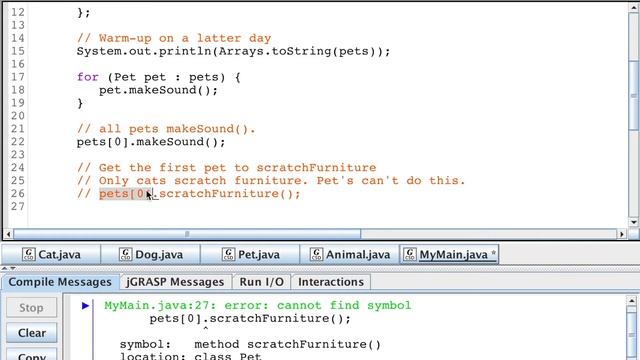Click the blue arrow beside the error message

click(x=85, y=305)
